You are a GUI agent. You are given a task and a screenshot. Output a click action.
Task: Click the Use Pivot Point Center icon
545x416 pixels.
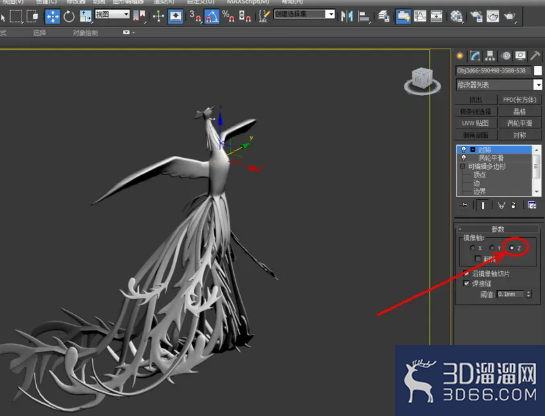tap(139, 16)
